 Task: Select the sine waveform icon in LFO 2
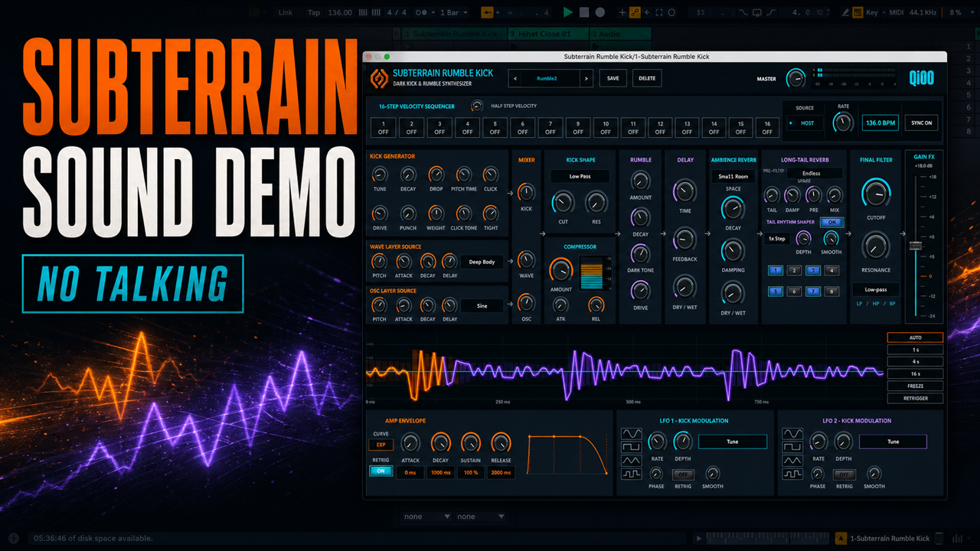tap(792, 434)
